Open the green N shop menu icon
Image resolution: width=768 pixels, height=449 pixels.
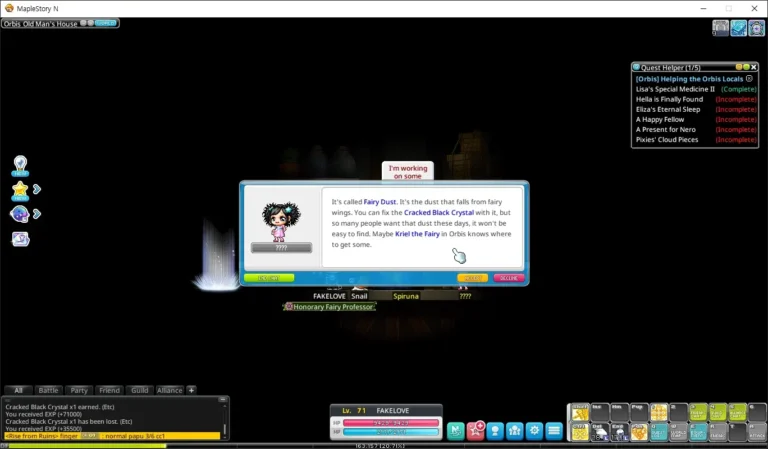tap(456, 431)
